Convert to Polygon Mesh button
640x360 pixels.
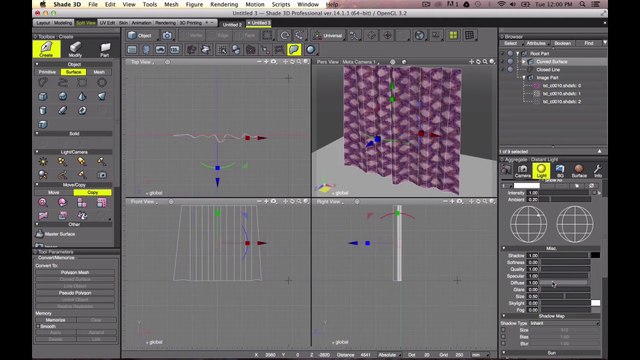click(x=75, y=272)
